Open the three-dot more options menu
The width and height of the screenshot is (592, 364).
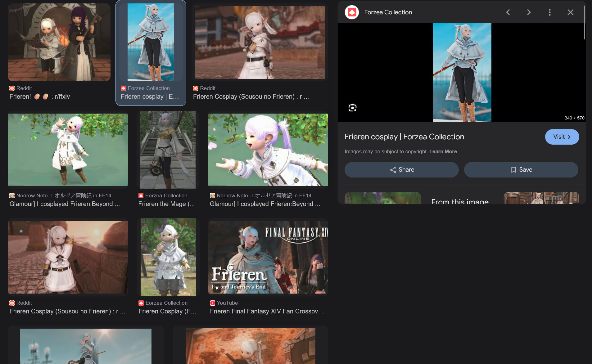coord(549,12)
